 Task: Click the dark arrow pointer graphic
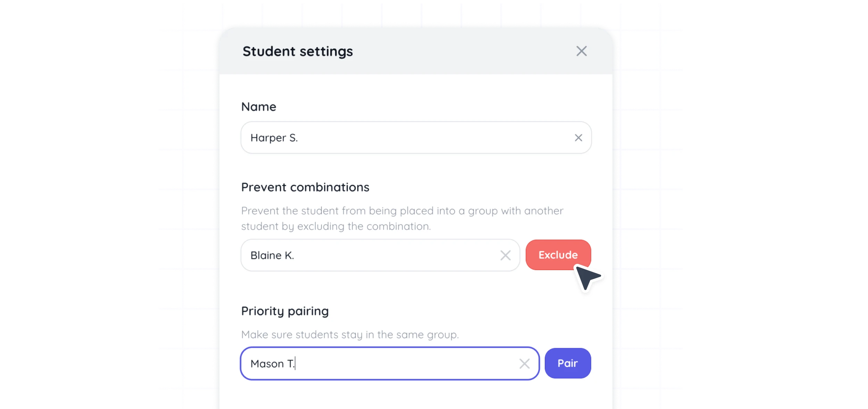pyautogui.click(x=587, y=277)
